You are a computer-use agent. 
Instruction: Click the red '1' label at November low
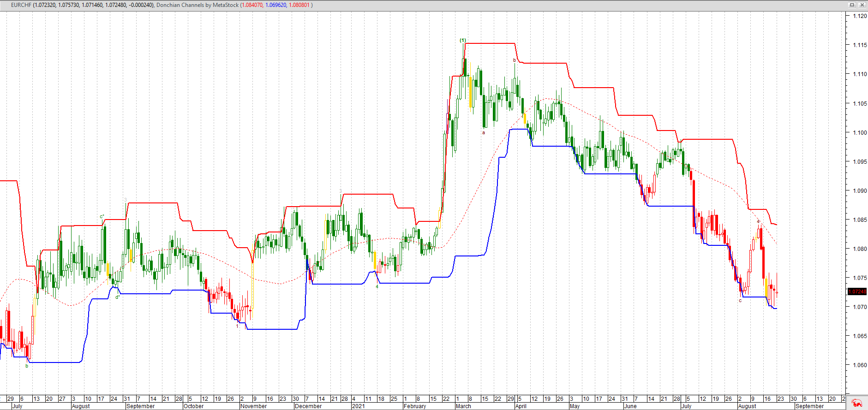[x=237, y=326]
